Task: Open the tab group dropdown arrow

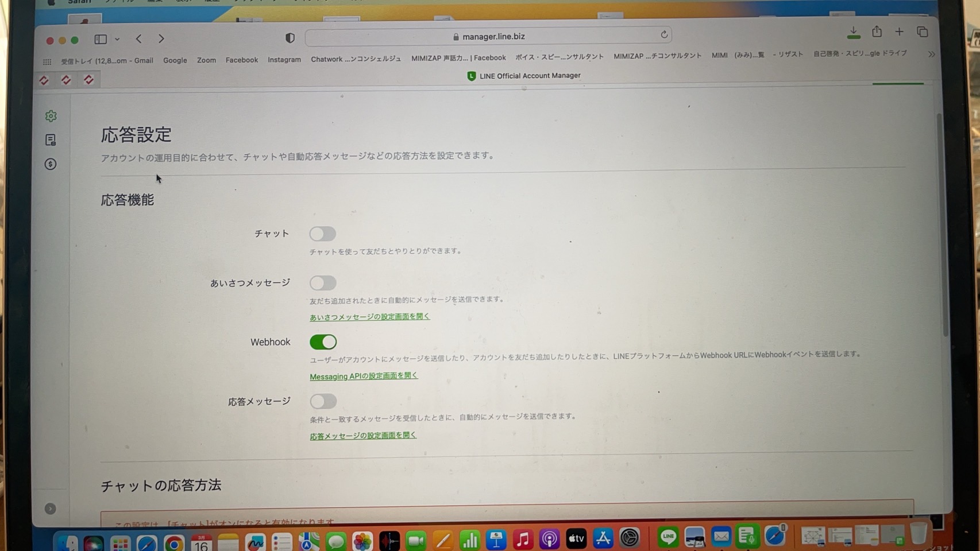Action: [x=117, y=39]
